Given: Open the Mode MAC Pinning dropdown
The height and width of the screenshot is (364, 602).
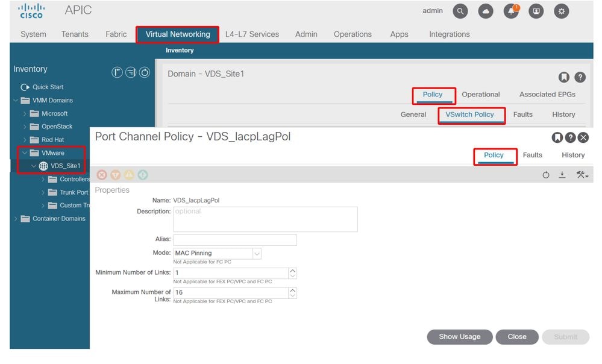Looking at the screenshot, I should click(257, 254).
